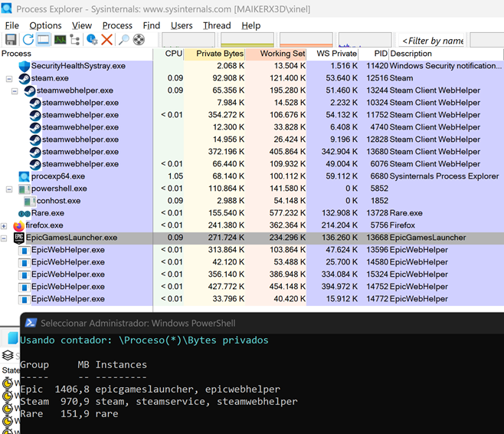
Task: Open the Help menu
Action: (251, 25)
